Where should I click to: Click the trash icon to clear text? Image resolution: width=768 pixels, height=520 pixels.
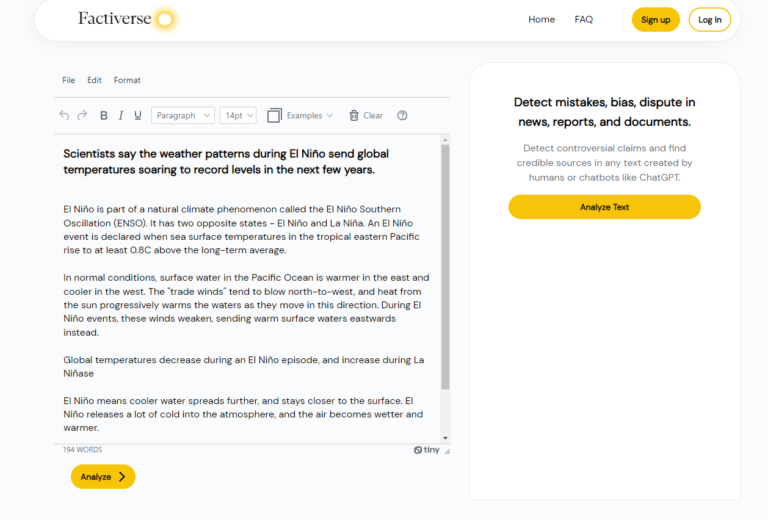click(x=354, y=116)
